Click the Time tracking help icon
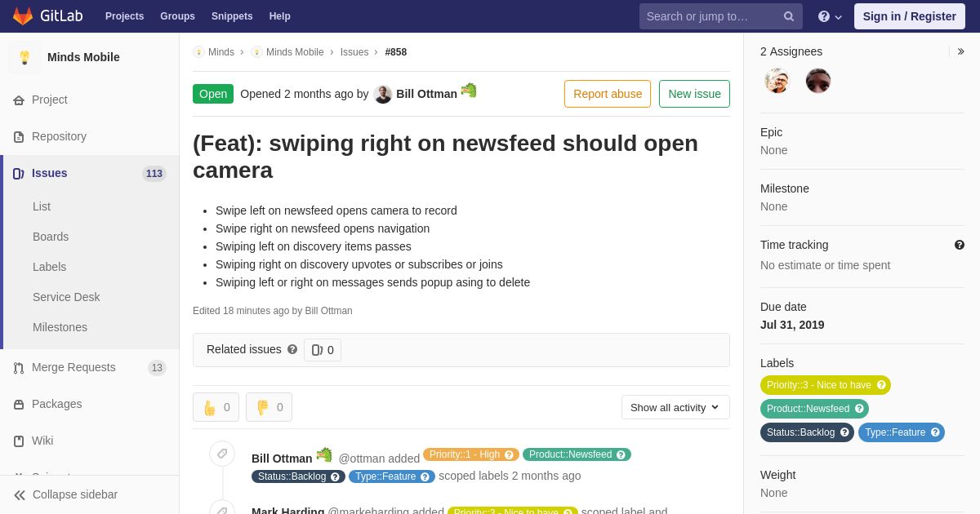Image resolution: width=980 pixels, height=514 pixels. coord(960,245)
